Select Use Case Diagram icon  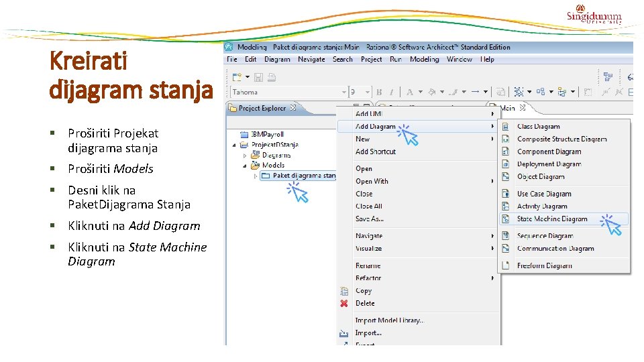click(506, 193)
